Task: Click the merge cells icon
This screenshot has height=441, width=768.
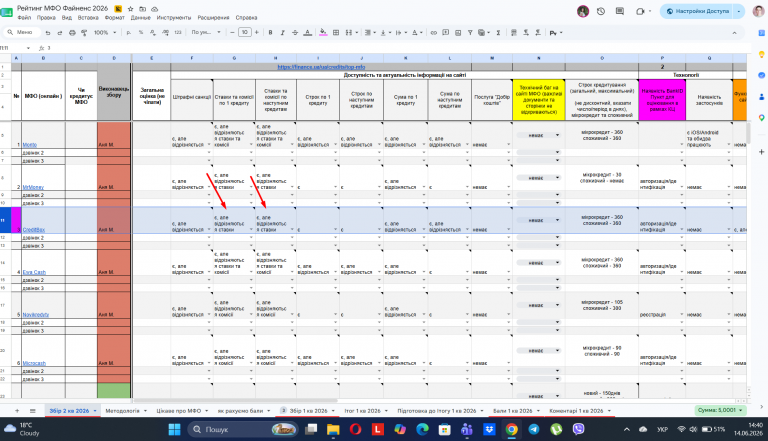Action: tap(348, 33)
